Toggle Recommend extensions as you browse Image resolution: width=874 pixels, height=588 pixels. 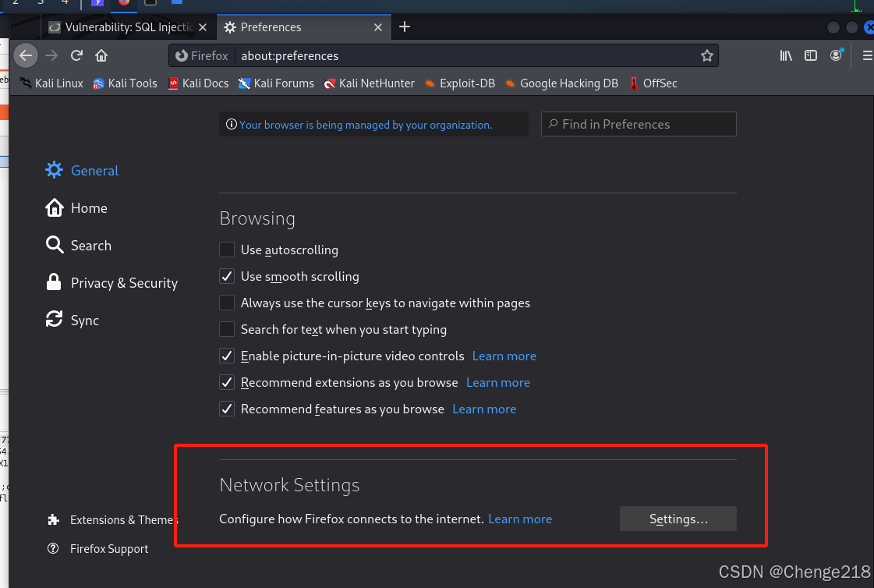click(227, 382)
